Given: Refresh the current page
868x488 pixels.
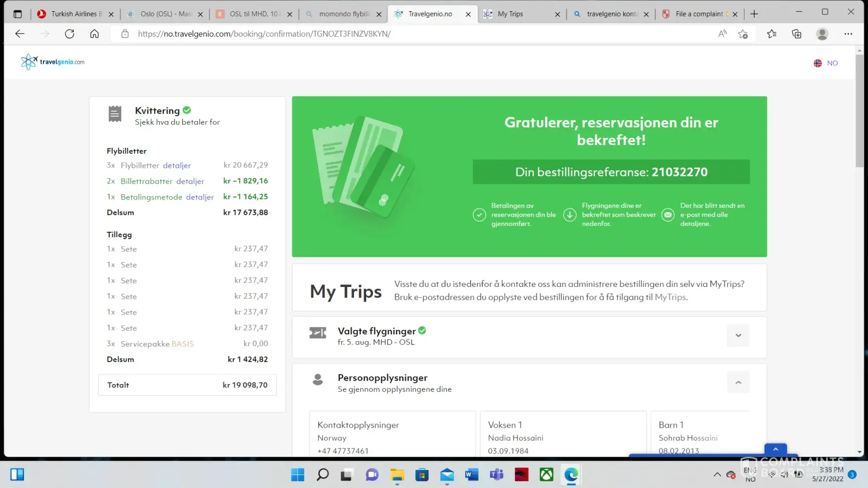Looking at the screenshot, I should coord(69,34).
